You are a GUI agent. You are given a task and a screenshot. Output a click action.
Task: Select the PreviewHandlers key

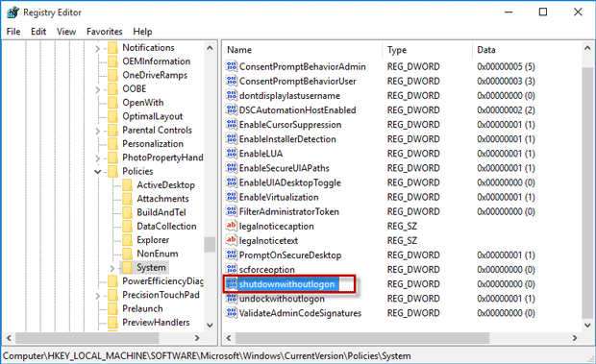156,323
